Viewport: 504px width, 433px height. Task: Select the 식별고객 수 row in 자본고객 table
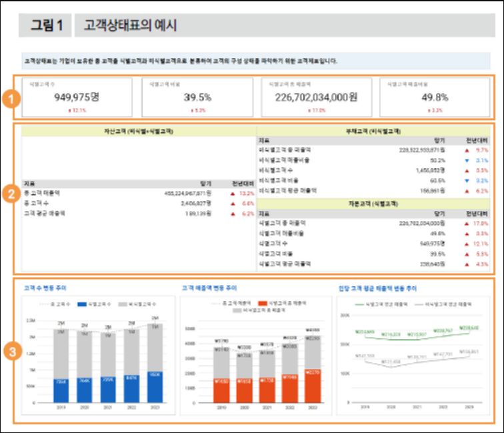tap(373, 244)
